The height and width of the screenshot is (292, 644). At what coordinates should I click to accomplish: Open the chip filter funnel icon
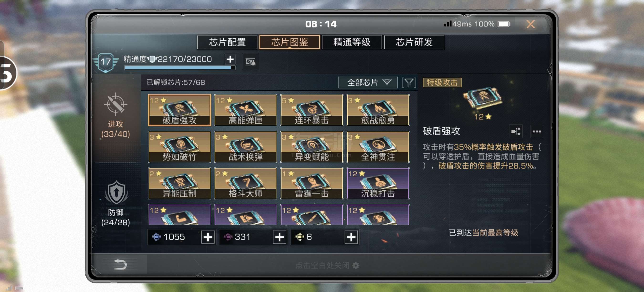(409, 83)
